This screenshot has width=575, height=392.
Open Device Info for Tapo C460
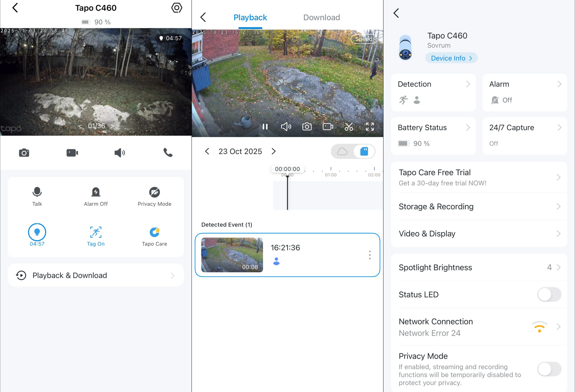pos(451,58)
